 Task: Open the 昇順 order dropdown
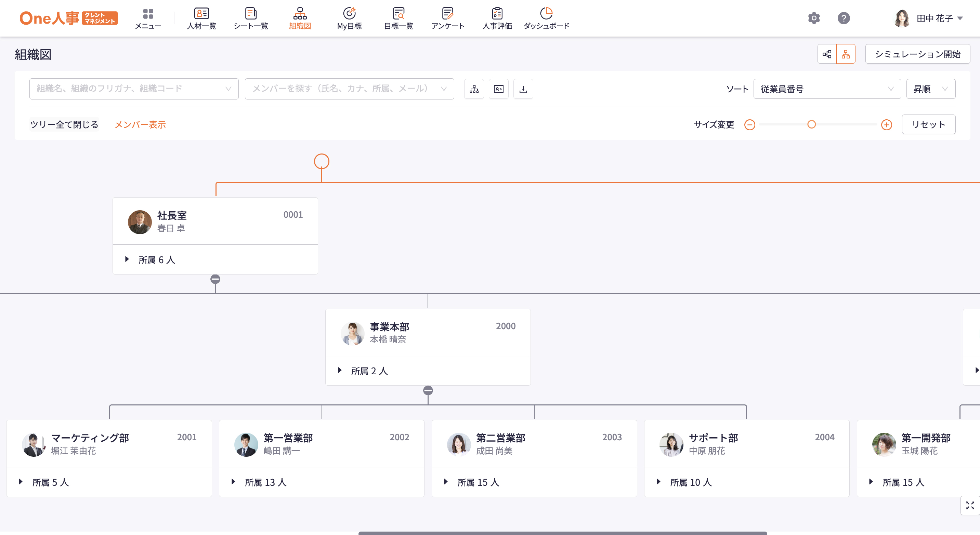[930, 89]
